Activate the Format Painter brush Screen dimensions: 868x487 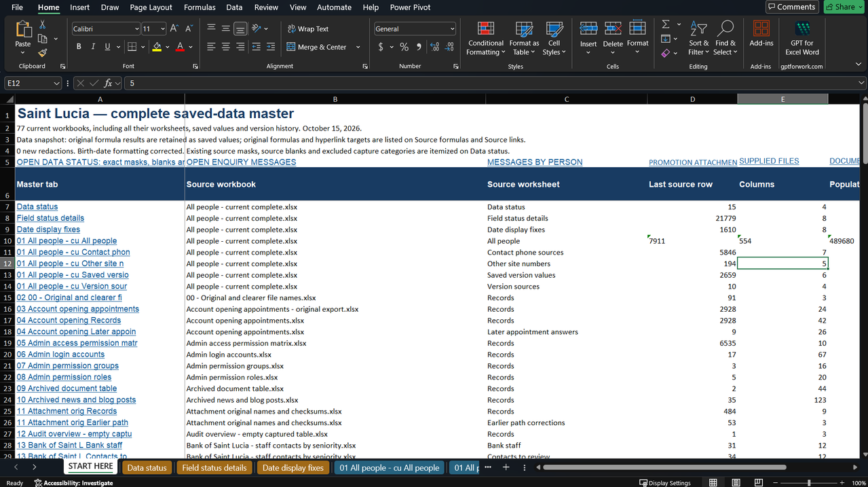(x=42, y=52)
